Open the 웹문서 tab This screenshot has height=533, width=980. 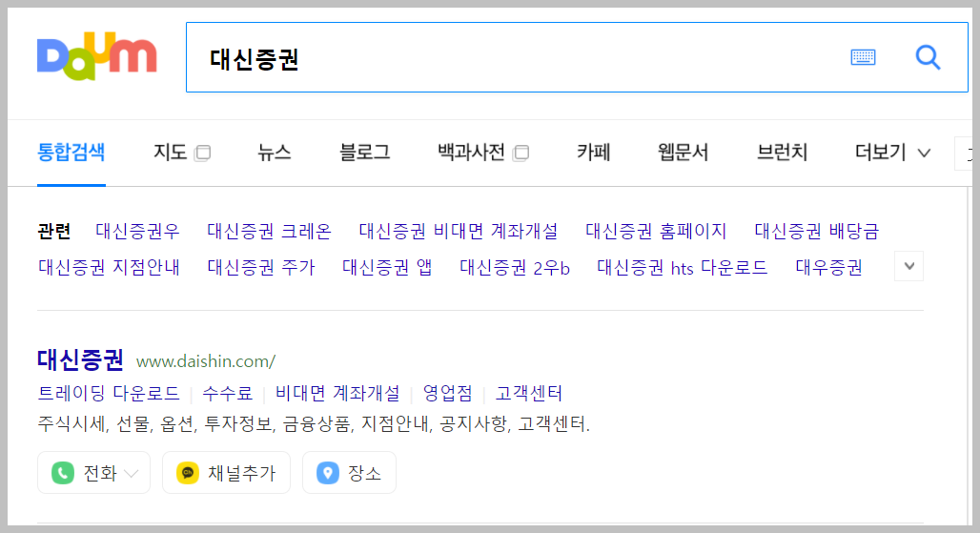coord(684,153)
